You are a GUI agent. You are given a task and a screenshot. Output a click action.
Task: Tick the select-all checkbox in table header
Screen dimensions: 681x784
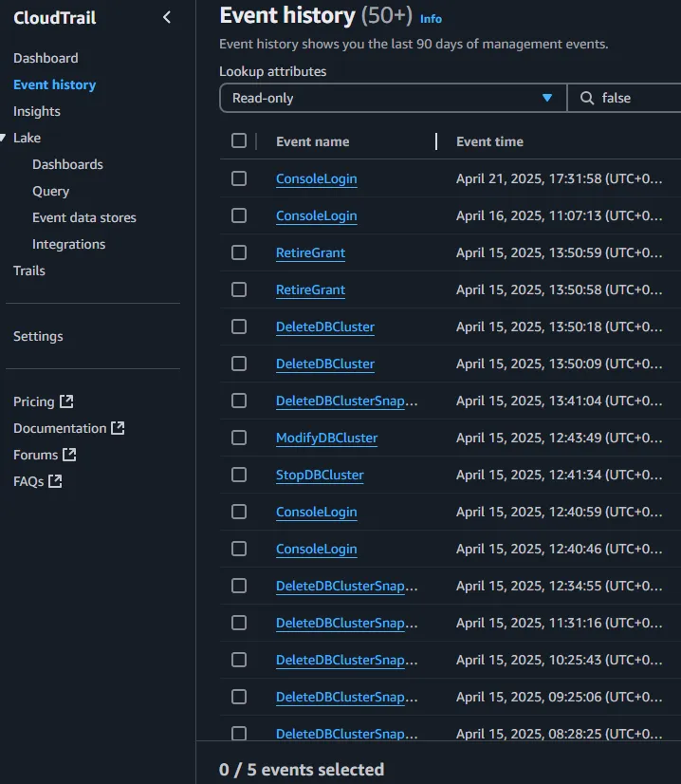coord(239,141)
